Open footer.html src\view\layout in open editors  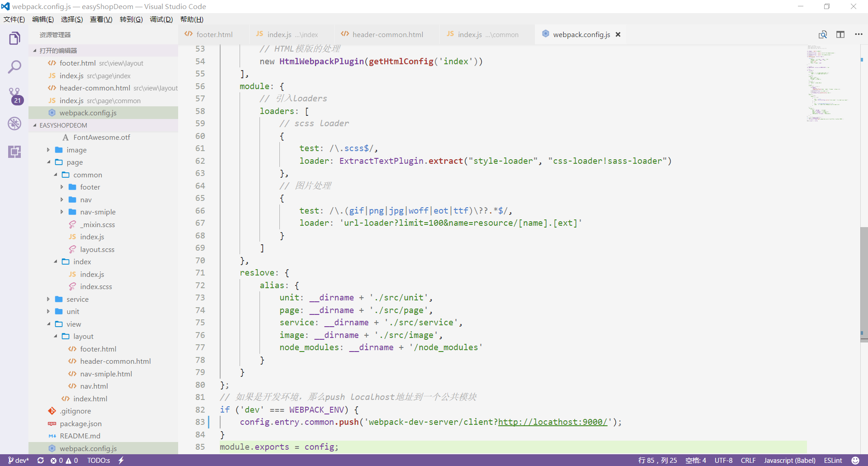[103, 63]
